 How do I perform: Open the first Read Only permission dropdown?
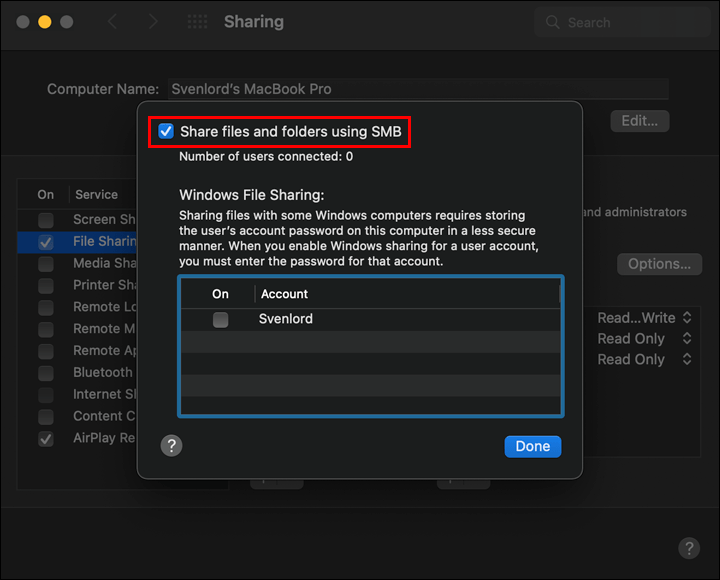coord(645,338)
